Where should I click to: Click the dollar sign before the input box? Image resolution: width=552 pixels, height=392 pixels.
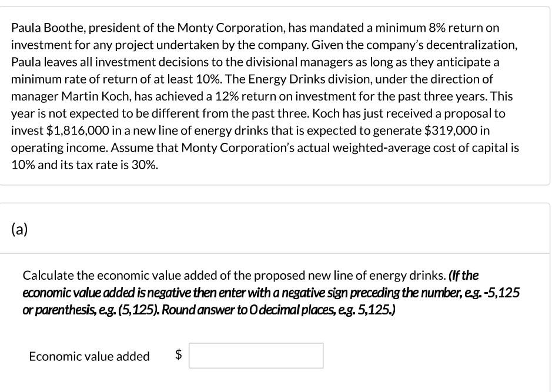179,354
